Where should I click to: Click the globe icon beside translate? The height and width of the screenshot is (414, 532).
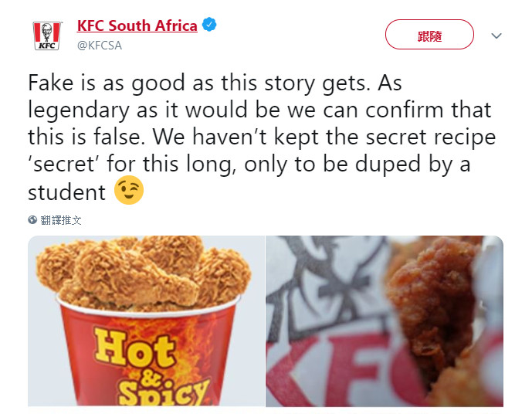32,219
